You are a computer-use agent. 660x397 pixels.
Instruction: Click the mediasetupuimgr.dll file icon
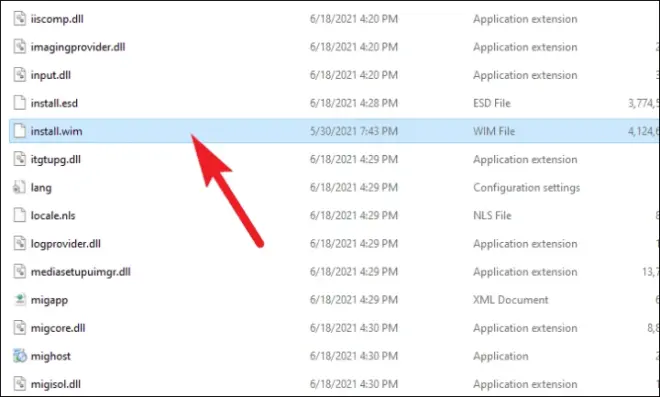(19, 272)
